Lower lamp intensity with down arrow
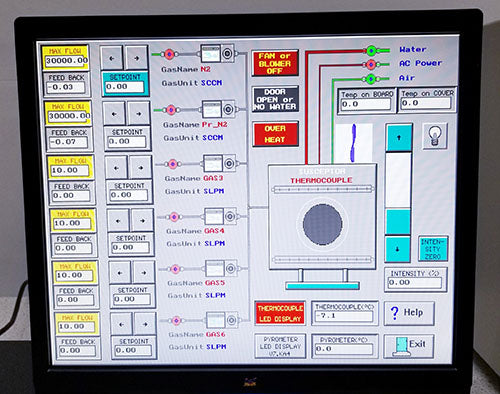The height and width of the screenshot is (394, 500). pos(398,249)
